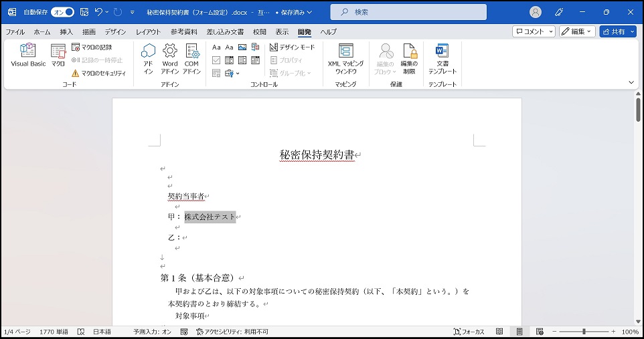This screenshot has height=339, width=644.
Task: Click the page count 1/4 ページ
Action: click(17, 332)
